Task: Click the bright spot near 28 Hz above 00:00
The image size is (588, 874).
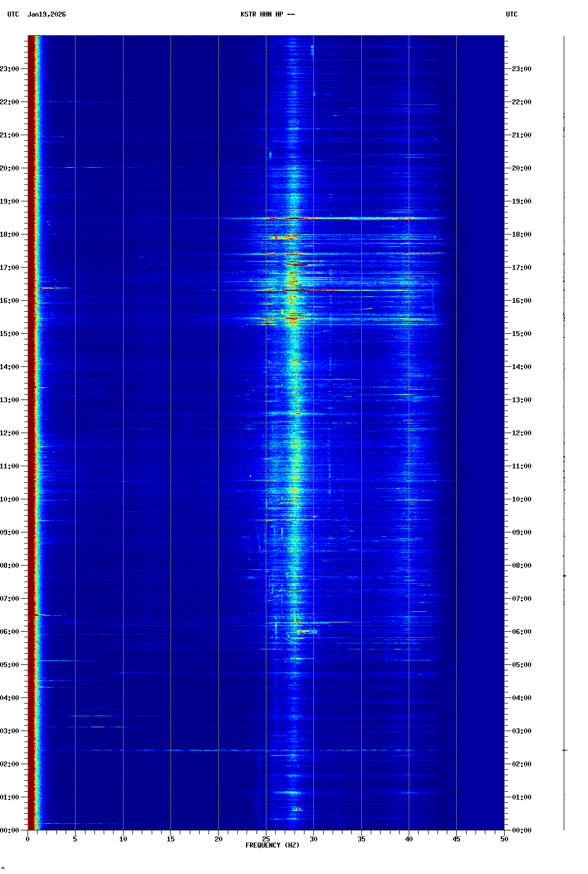Action: click(x=298, y=809)
